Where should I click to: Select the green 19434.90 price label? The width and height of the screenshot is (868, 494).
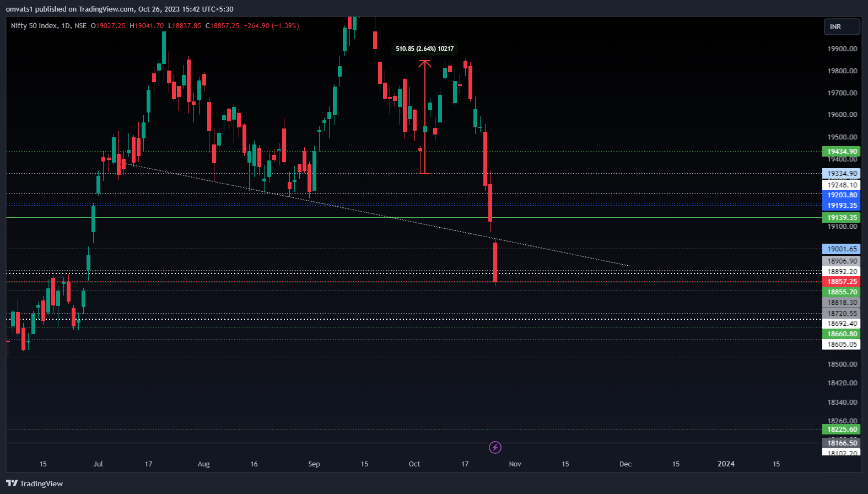pos(842,152)
